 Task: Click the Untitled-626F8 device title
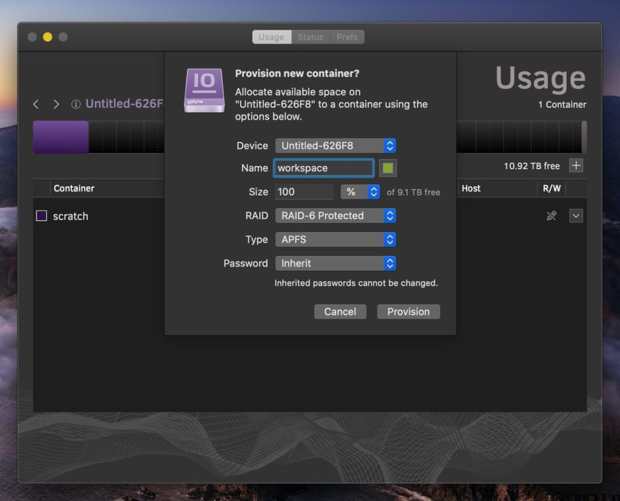(124, 104)
